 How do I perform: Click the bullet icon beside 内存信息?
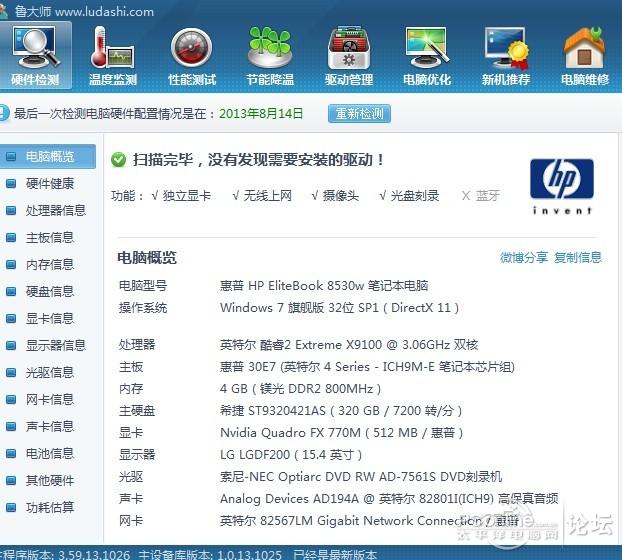(x=11, y=265)
